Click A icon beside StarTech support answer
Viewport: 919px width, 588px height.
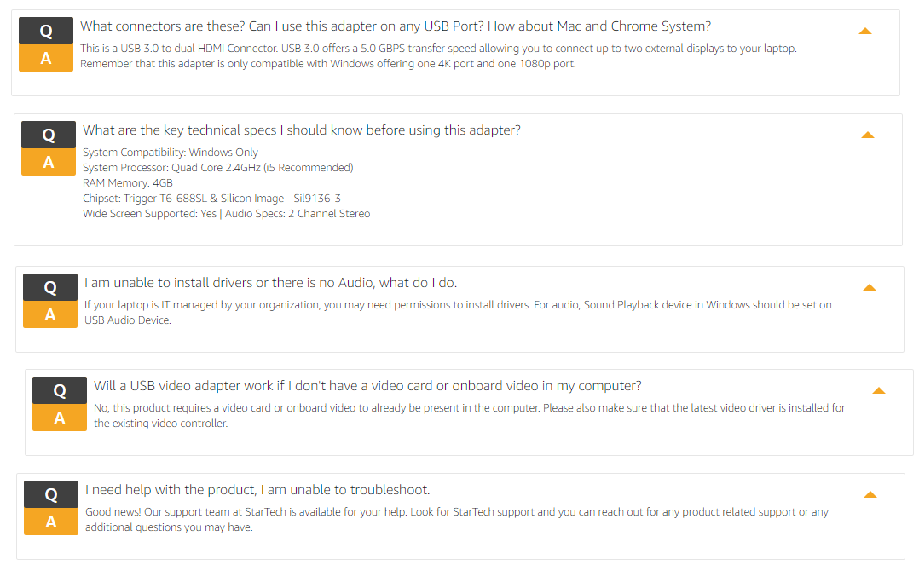point(51,522)
